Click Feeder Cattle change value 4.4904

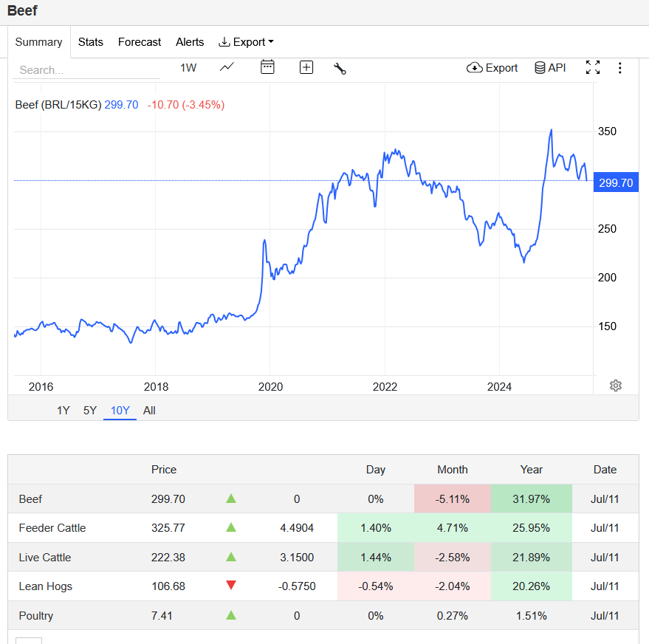pos(297,528)
